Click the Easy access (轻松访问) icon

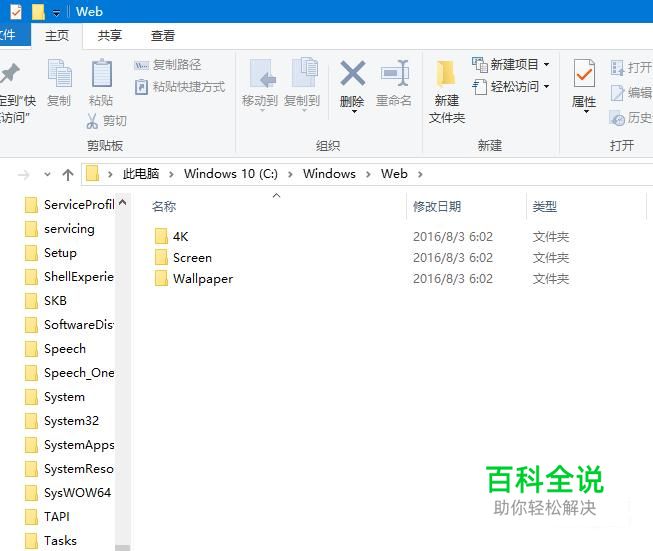480,87
